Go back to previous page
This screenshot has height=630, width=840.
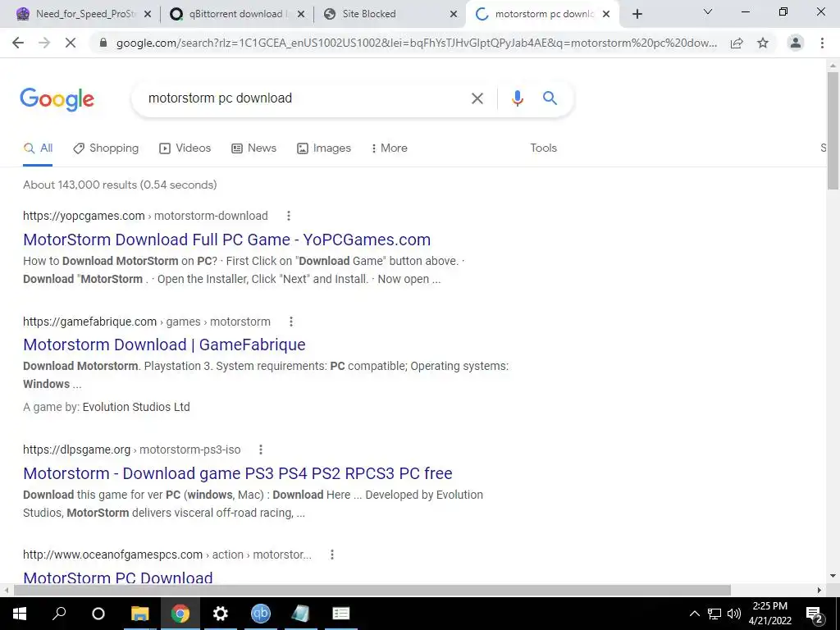pyautogui.click(x=18, y=43)
